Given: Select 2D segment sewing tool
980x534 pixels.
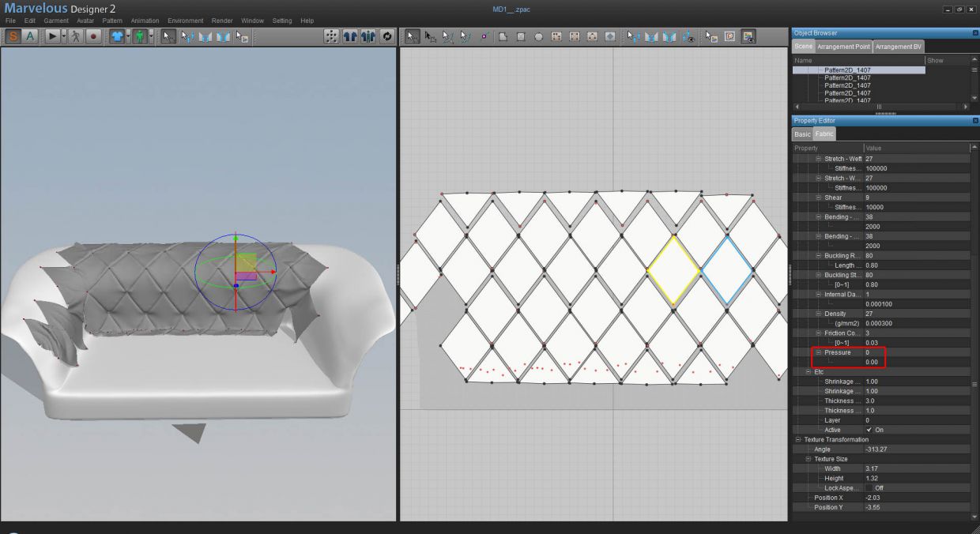Looking at the screenshot, I should 651,36.
